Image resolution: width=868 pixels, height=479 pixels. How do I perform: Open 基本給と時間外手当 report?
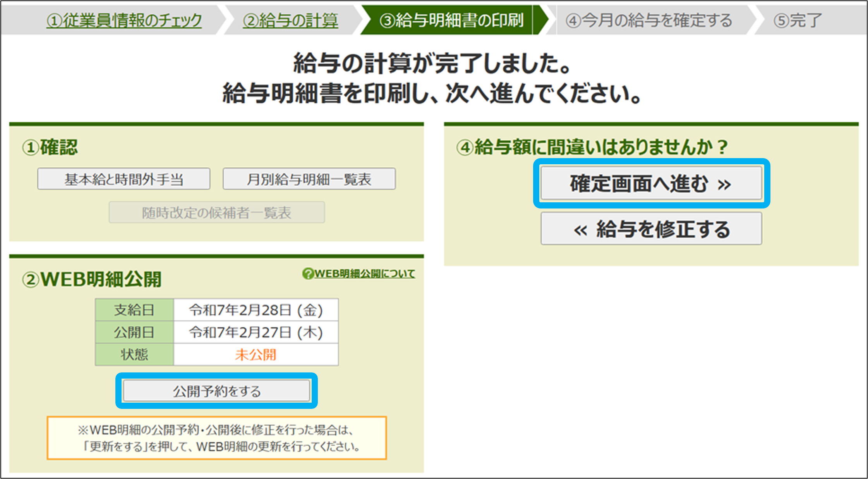[124, 179]
